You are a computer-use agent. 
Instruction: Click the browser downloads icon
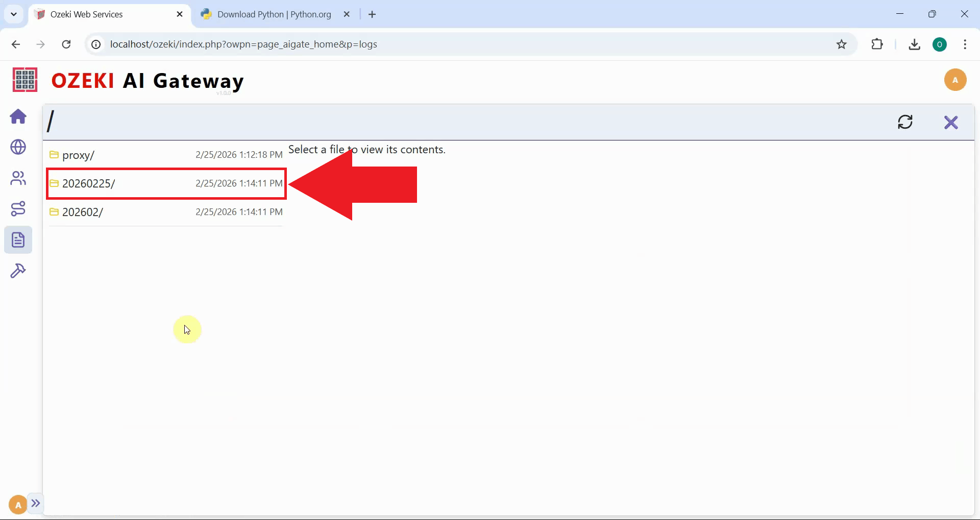pos(914,44)
